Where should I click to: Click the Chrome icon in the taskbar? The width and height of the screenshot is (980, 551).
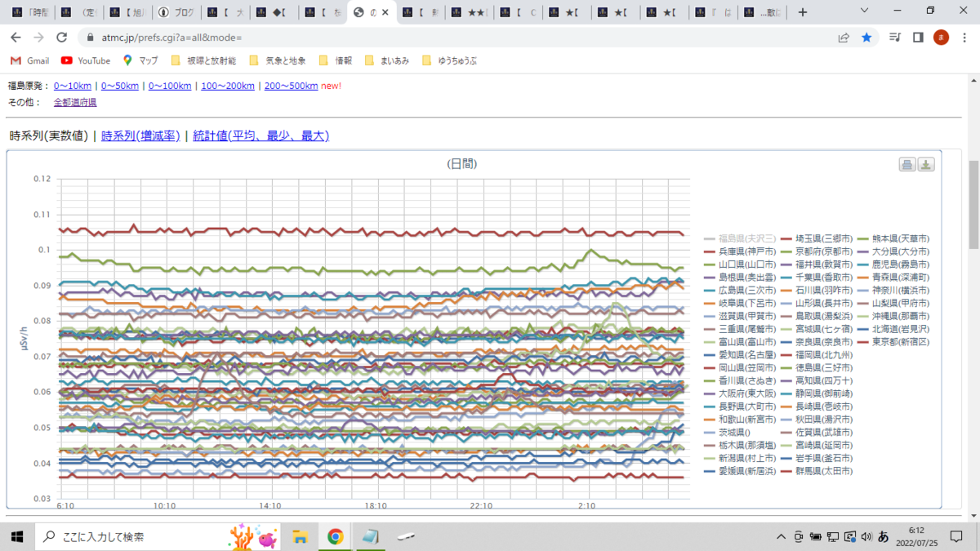pos(335,536)
